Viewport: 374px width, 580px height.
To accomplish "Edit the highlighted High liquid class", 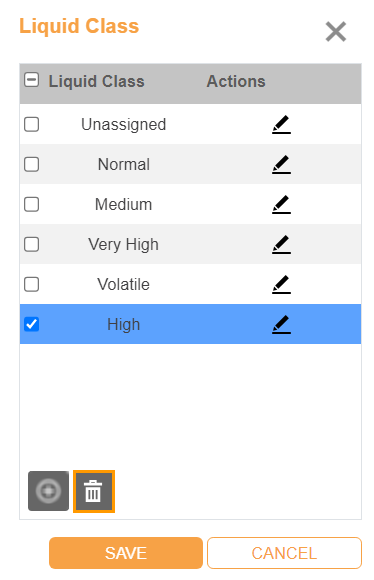I will click(281, 324).
